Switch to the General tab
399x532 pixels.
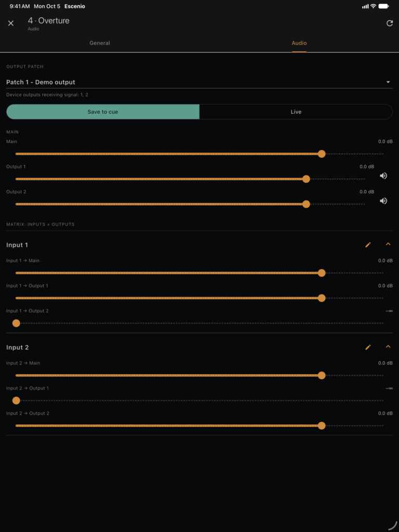(100, 43)
